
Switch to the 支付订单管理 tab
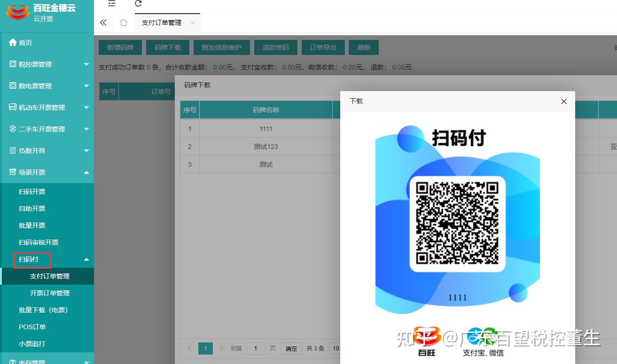click(x=162, y=23)
